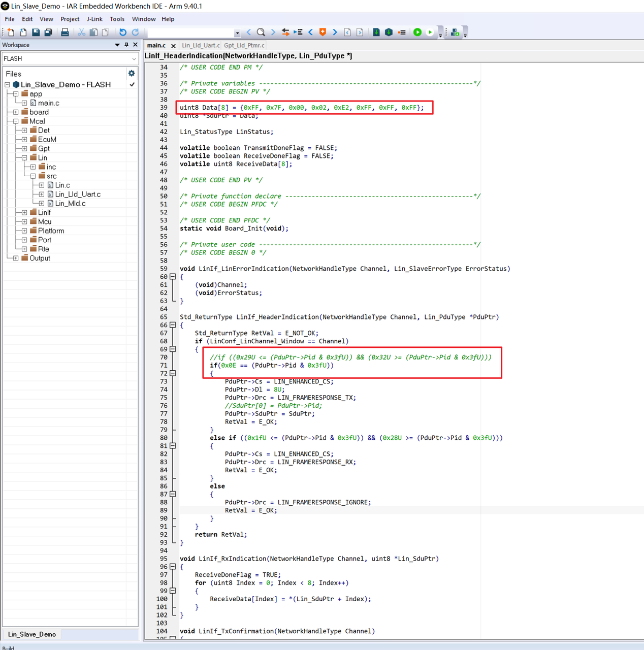
Task: Expand the board folder in tree
Action: click(x=16, y=112)
